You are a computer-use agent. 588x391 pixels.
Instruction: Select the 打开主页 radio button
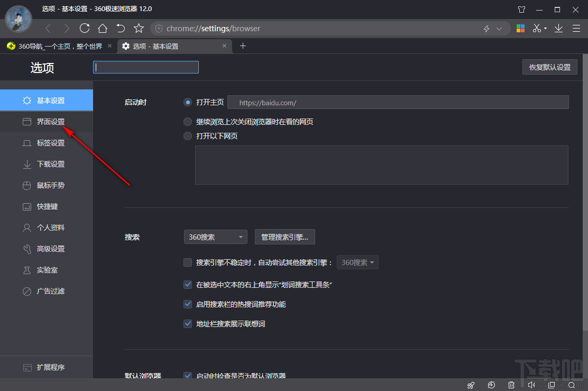click(188, 102)
